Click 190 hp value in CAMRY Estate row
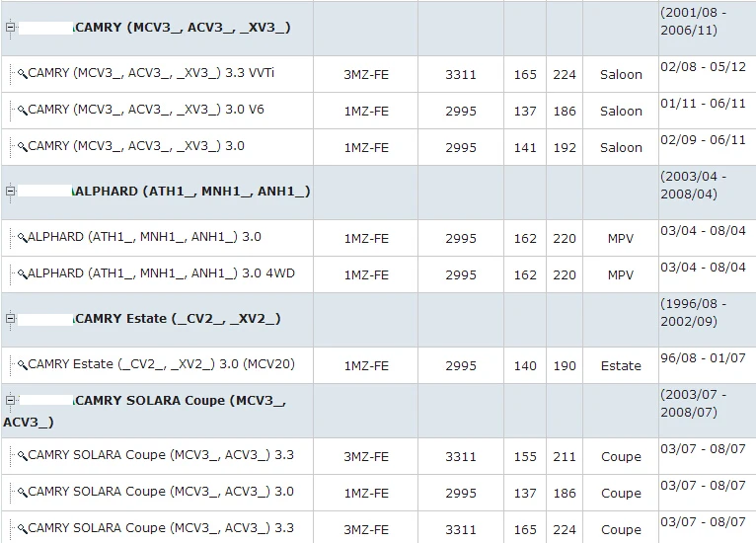Image resolution: width=756 pixels, height=543 pixels. pos(565,366)
